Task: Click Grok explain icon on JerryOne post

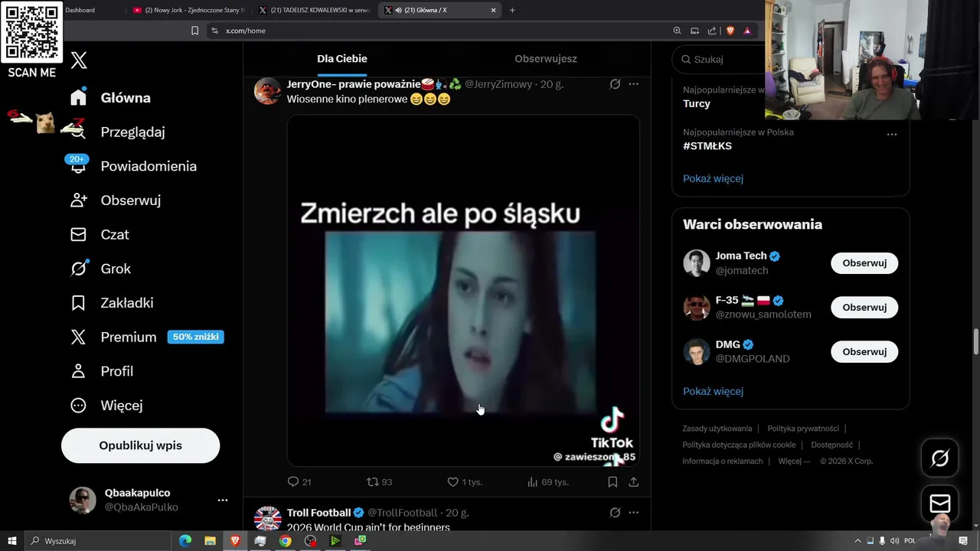Action: click(615, 84)
